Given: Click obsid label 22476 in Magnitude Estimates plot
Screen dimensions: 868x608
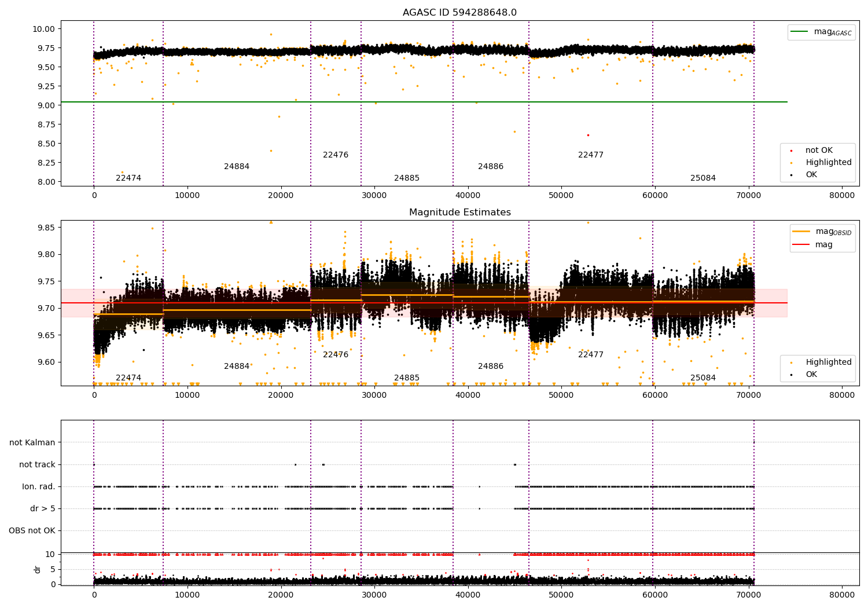Looking at the screenshot, I should coord(336,355).
